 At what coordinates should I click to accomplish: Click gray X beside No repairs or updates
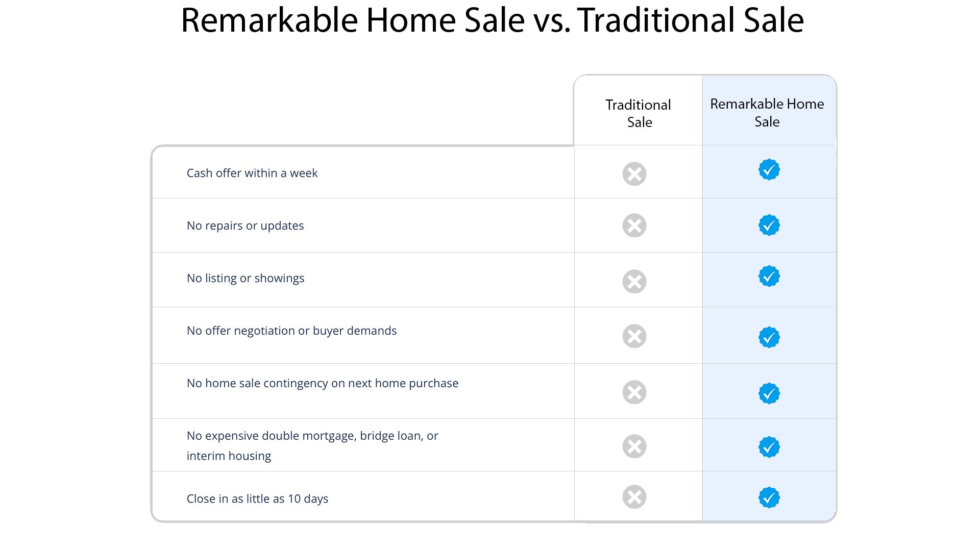click(634, 226)
